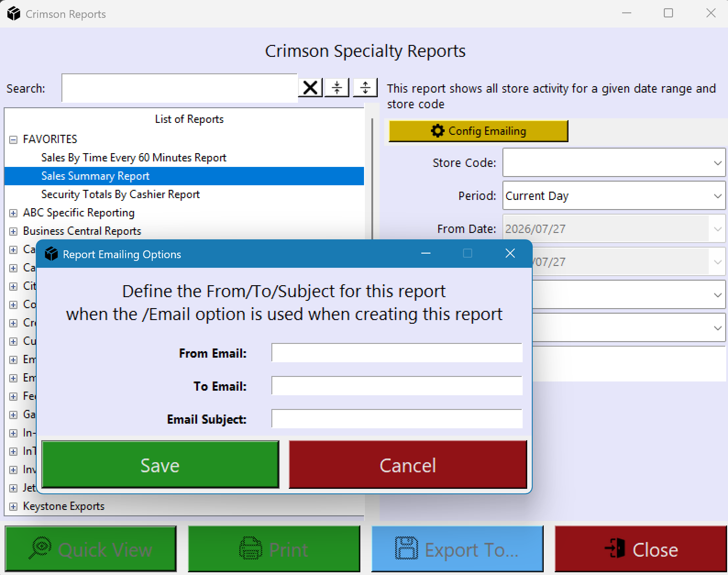Select Sales Summary Report

pos(184,176)
